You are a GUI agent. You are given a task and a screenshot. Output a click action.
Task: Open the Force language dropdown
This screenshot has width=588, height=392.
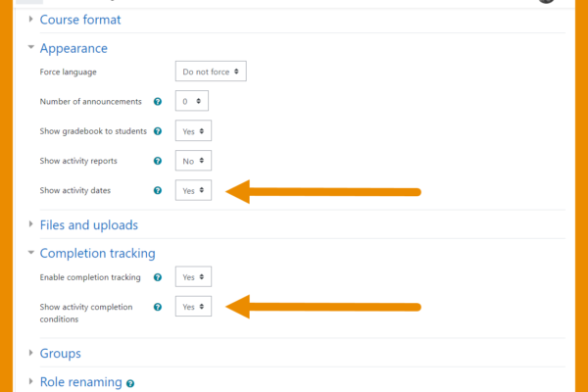[211, 72]
